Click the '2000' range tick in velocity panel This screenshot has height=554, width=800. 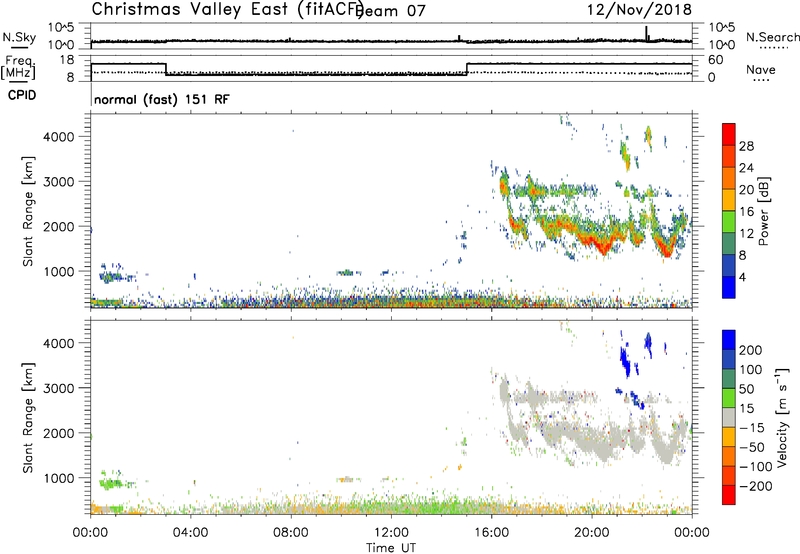[59, 433]
